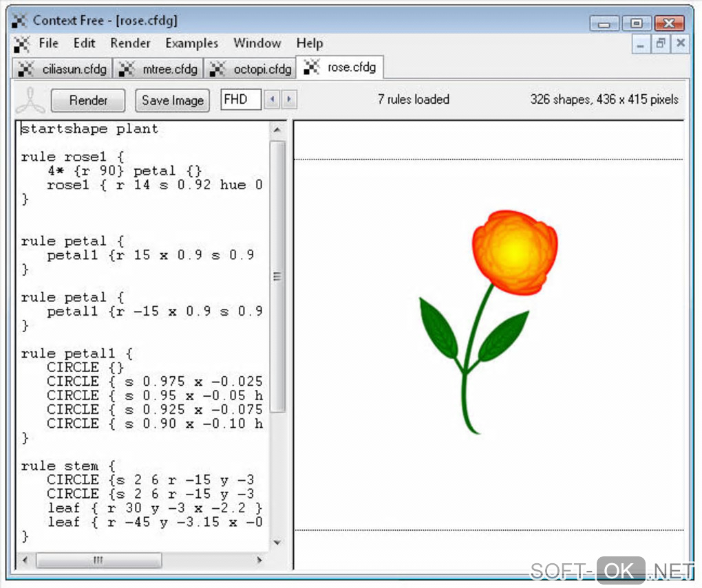Screen dimensions: 702x588
Task: Open the Window menu
Action: 257,43
